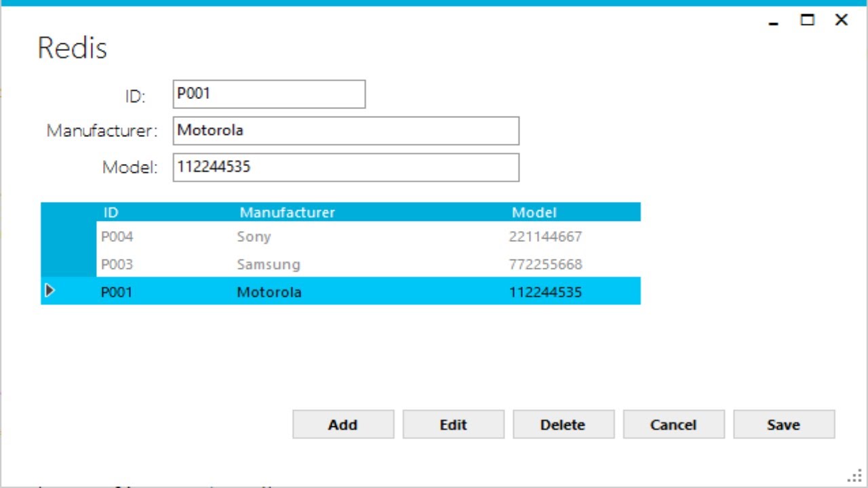Click the 772255668 model cell
The width and height of the screenshot is (868, 488).
(x=572, y=264)
